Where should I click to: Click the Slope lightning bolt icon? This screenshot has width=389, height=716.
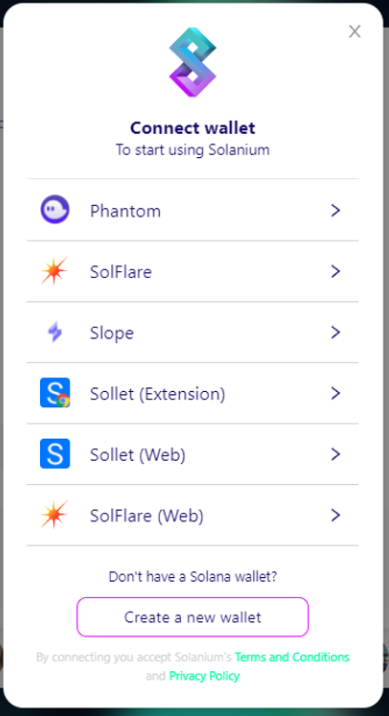[x=55, y=332]
